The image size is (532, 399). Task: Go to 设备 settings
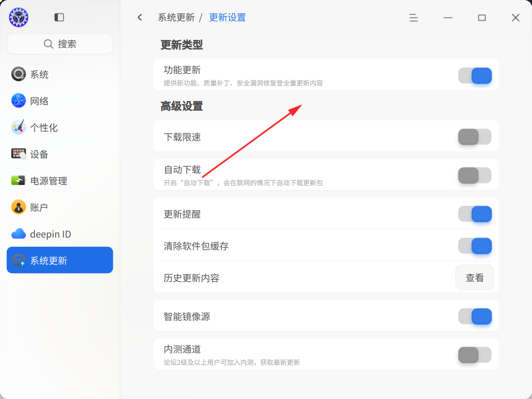pos(60,154)
